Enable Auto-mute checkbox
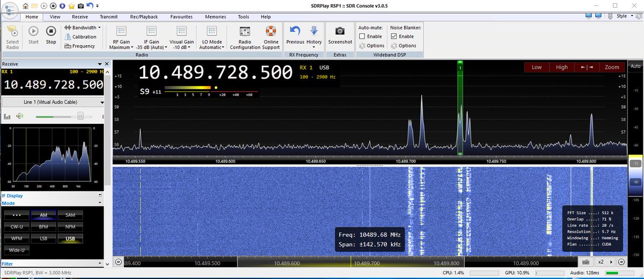The height and width of the screenshot is (279, 644). tap(362, 36)
